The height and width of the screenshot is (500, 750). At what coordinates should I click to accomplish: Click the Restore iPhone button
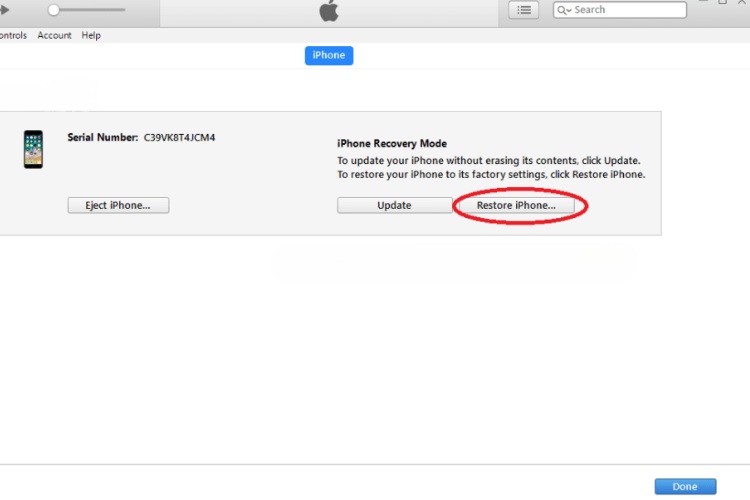516,205
